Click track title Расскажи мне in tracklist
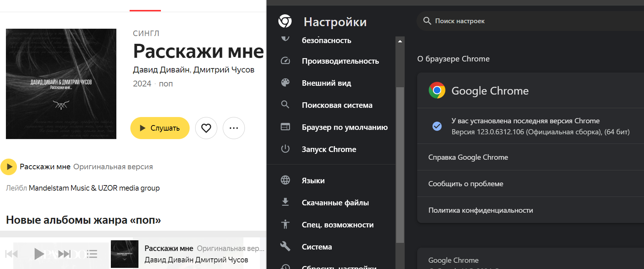This screenshot has width=644, height=269. (x=45, y=167)
